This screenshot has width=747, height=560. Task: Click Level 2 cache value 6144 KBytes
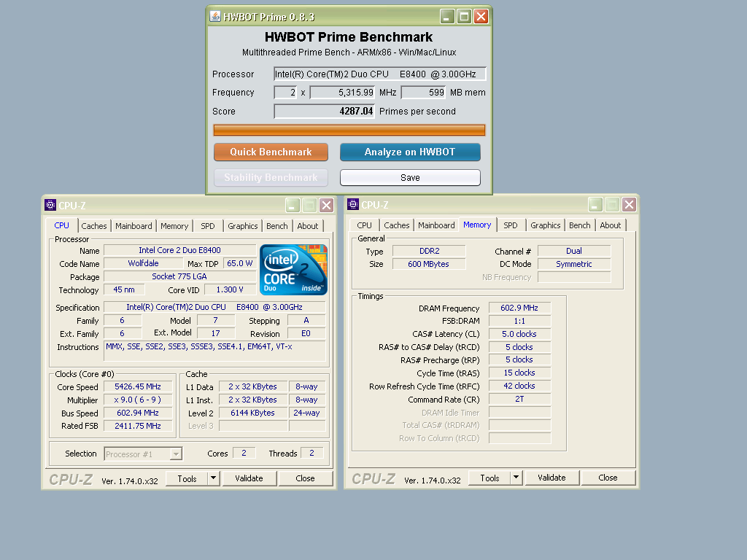(x=252, y=413)
